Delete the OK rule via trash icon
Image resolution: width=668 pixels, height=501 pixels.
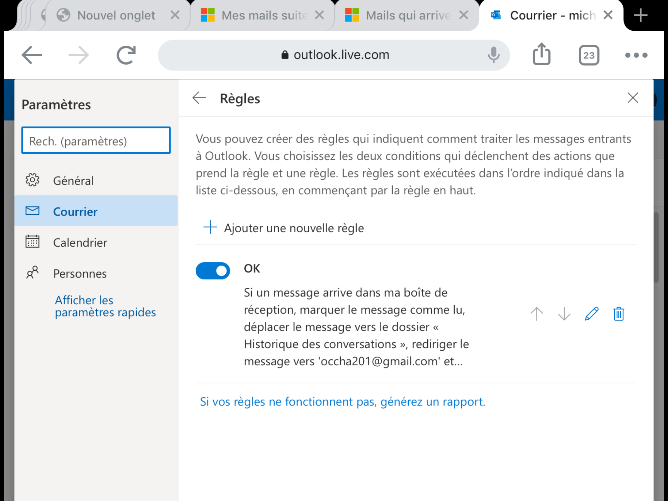click(619, 314)
